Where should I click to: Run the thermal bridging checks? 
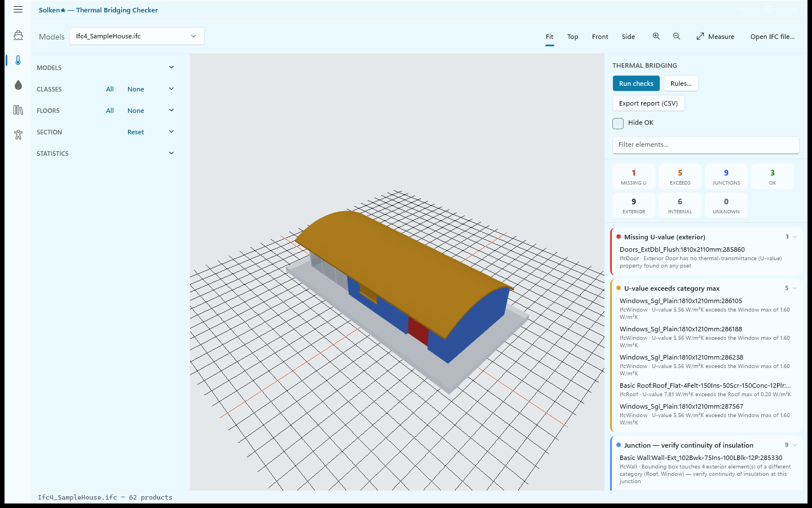636,84
